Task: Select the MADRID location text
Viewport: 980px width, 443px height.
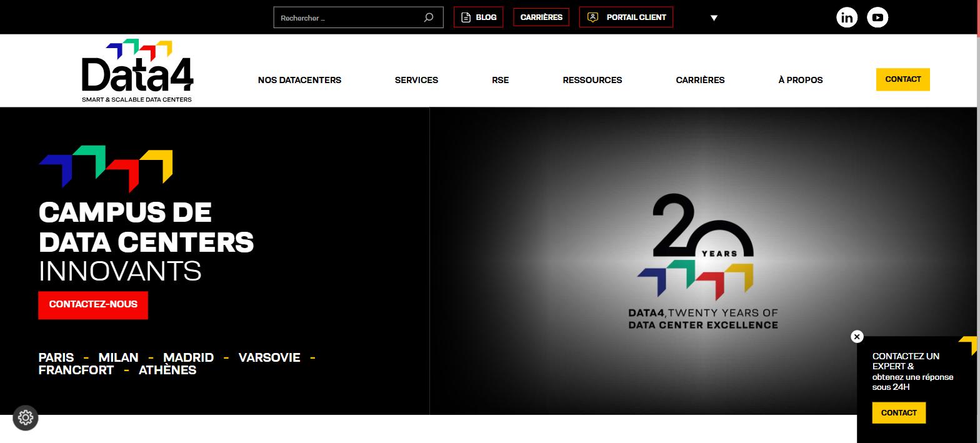Action: coord(188,357)
